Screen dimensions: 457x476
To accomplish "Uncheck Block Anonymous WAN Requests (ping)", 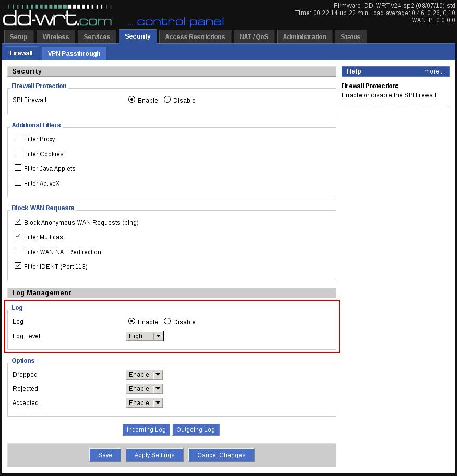I will pos(18,222).
